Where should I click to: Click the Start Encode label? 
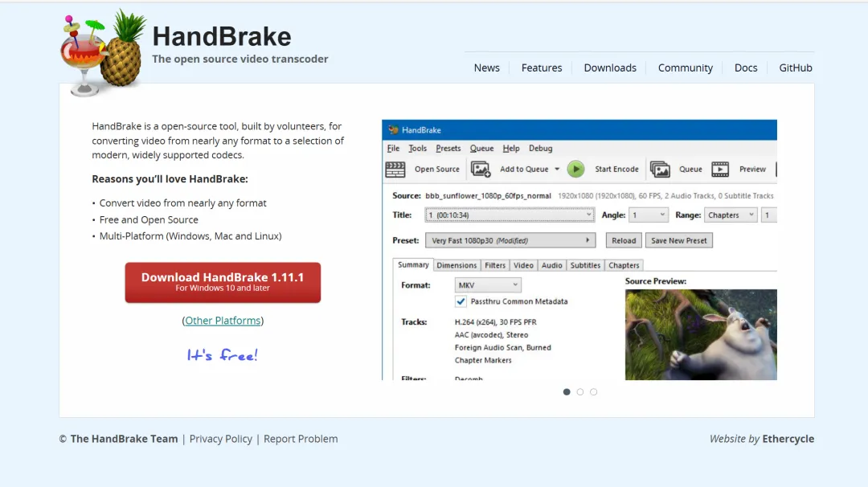coord(616,170)
